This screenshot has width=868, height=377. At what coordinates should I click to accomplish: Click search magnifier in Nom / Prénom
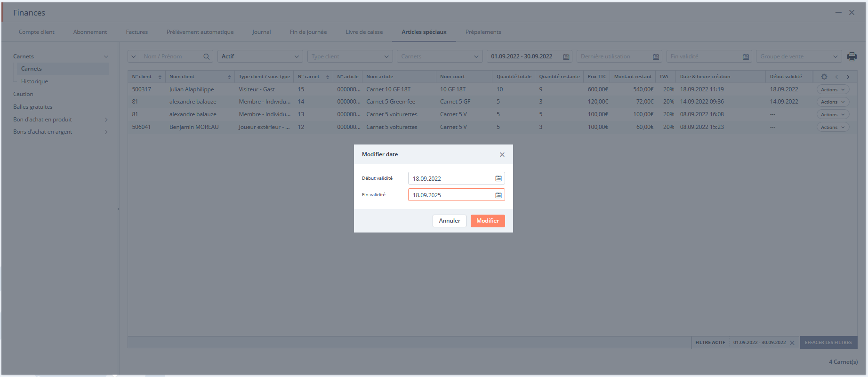pyautogui.click(x=206, y=56)
